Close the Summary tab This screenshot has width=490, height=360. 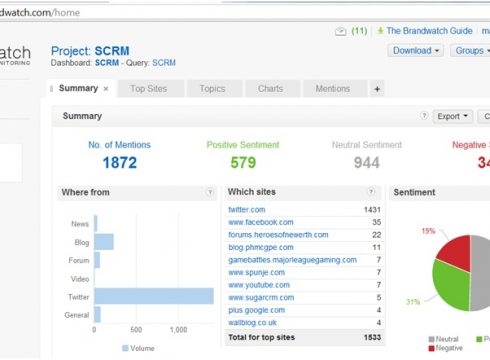[x=106, y=89]
